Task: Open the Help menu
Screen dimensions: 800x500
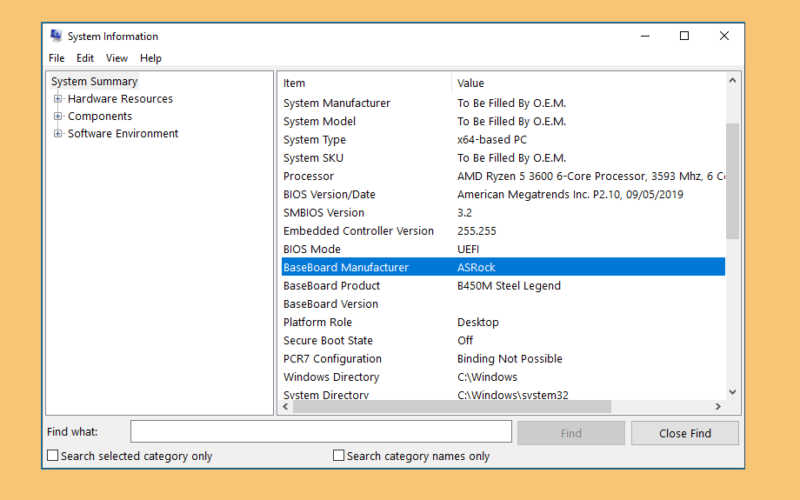Action: pos(151,58)
